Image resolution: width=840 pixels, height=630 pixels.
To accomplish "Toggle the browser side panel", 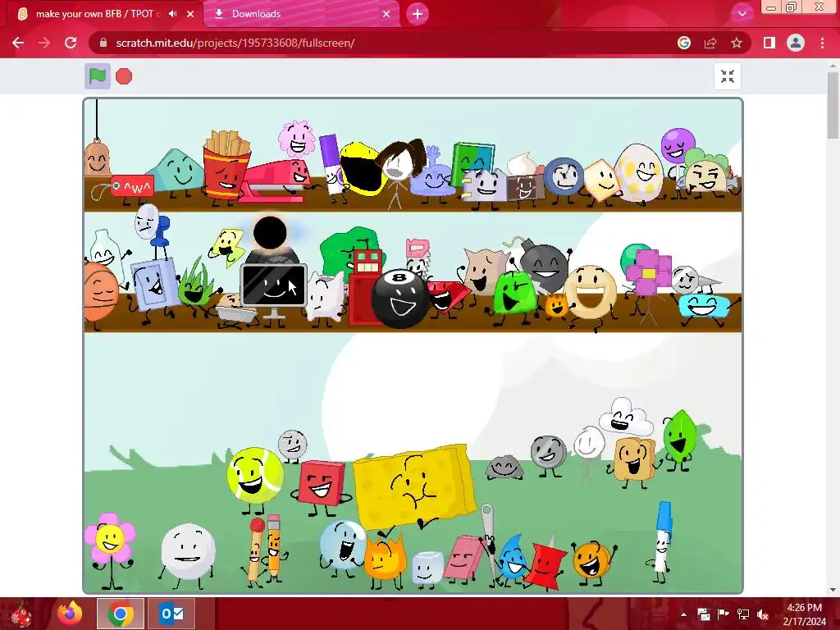I will [769, 43].
